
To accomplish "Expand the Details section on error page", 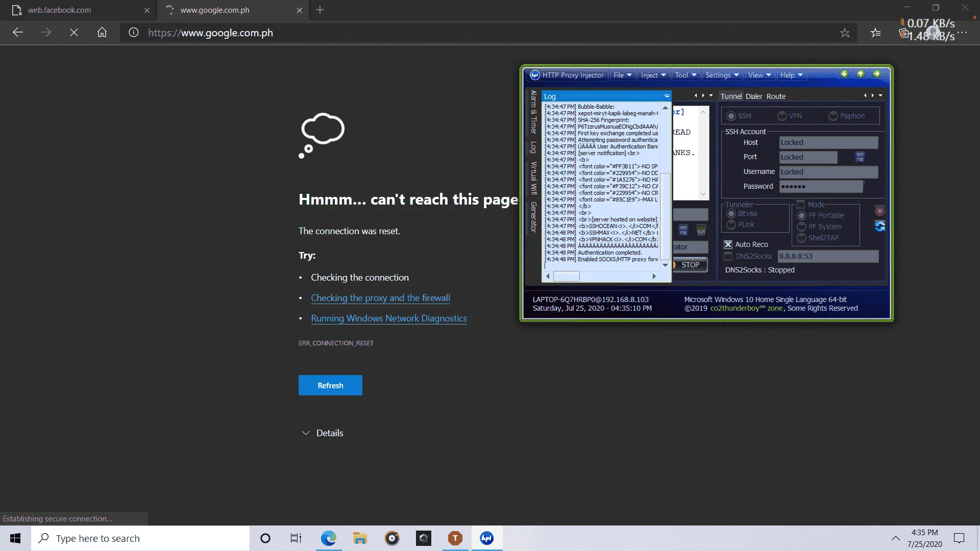I will pyautogui.click(x=323, y=433).
